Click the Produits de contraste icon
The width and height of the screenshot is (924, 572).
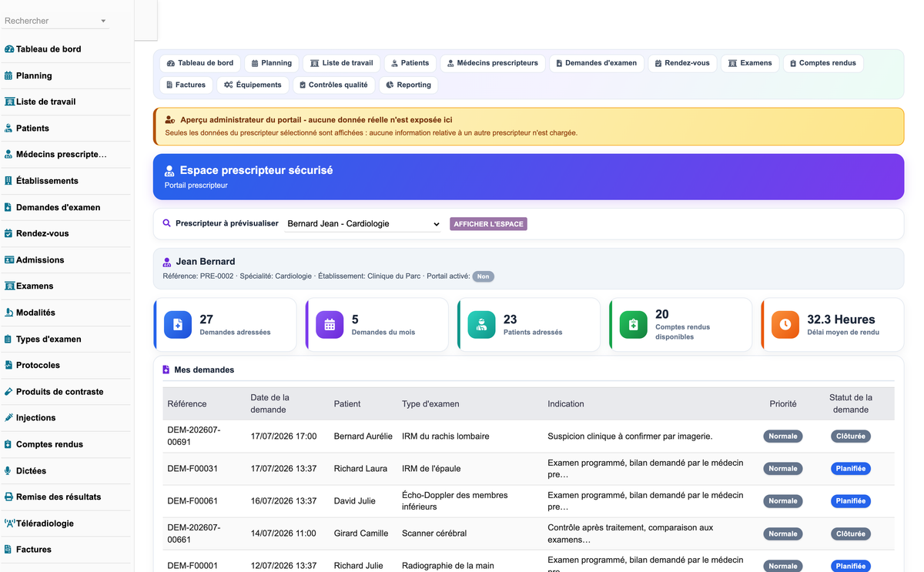[8, 392]
